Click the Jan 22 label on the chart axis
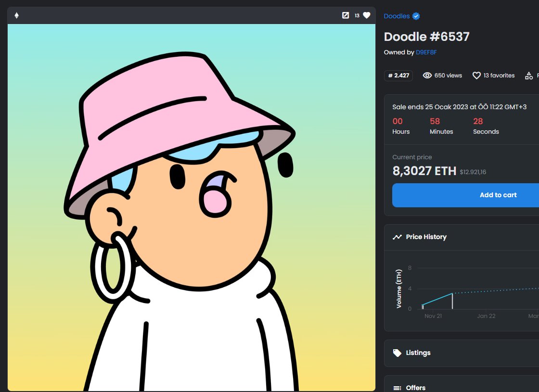The height and width of the screenshot is (392, 539). click(x=486, y=316)
